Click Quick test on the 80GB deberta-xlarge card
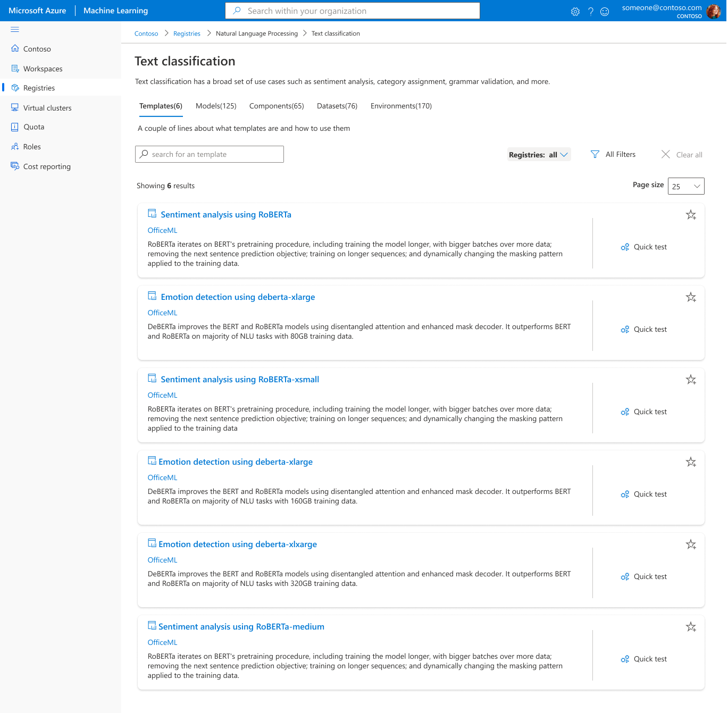This screenshot has height=713, width=728. pos(644,330)
